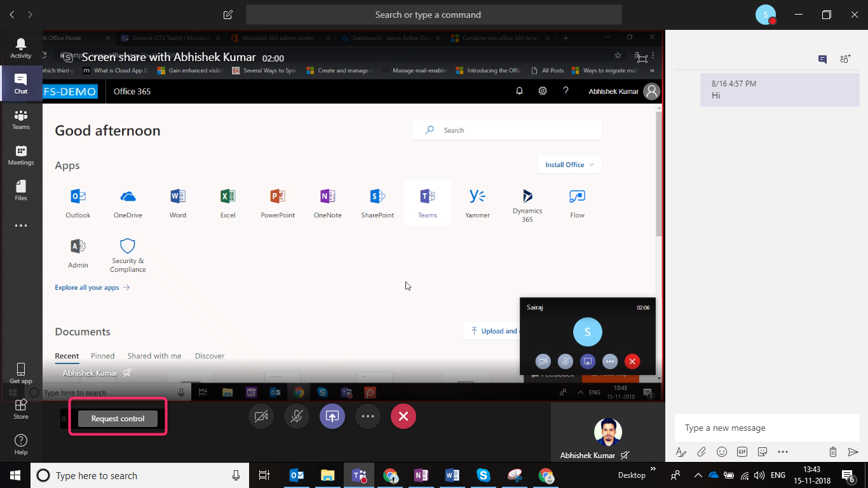The height and width of the screenshot is (488, 868).
Task: Open Skype from Windows taskbar
Action: [x=484, y=475]
